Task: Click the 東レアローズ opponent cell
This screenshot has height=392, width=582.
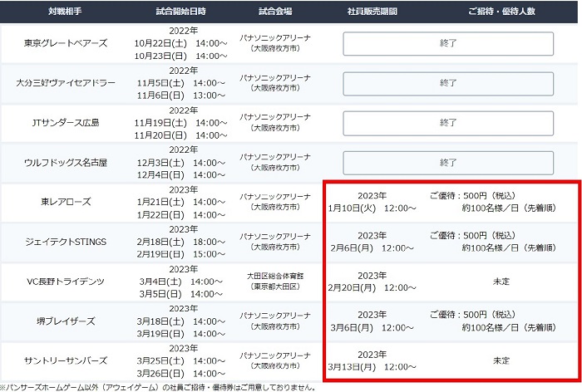Action: click(x=66, y=202)
